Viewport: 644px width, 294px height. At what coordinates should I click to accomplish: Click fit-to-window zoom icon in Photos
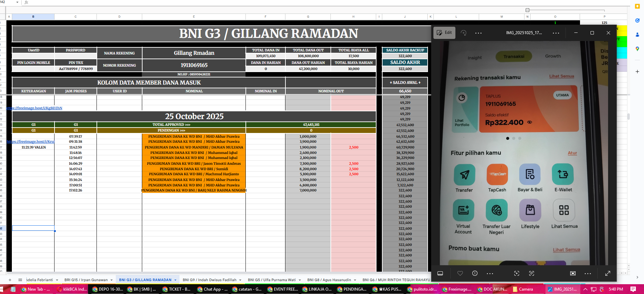point(573,273)
